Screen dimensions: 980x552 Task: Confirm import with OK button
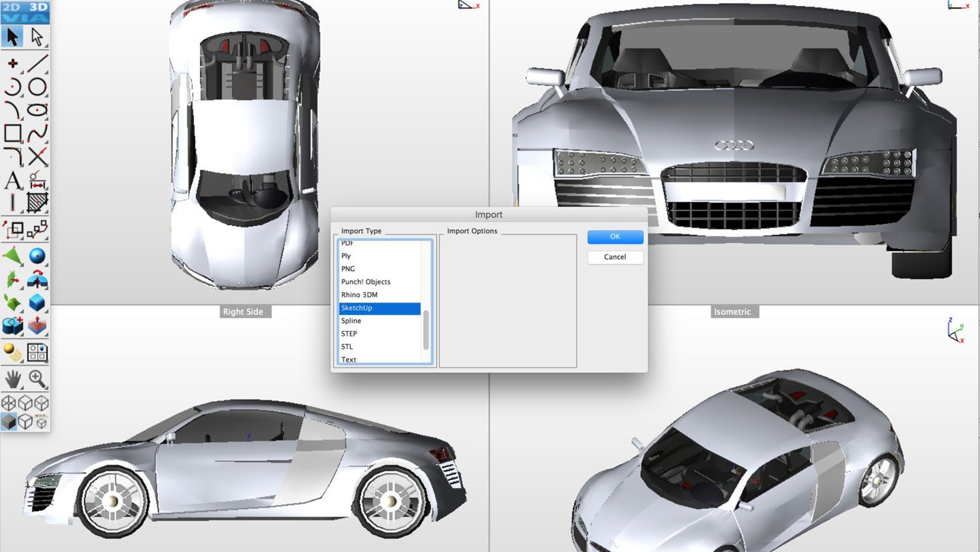pyautogui.click(x=615, y=236)
